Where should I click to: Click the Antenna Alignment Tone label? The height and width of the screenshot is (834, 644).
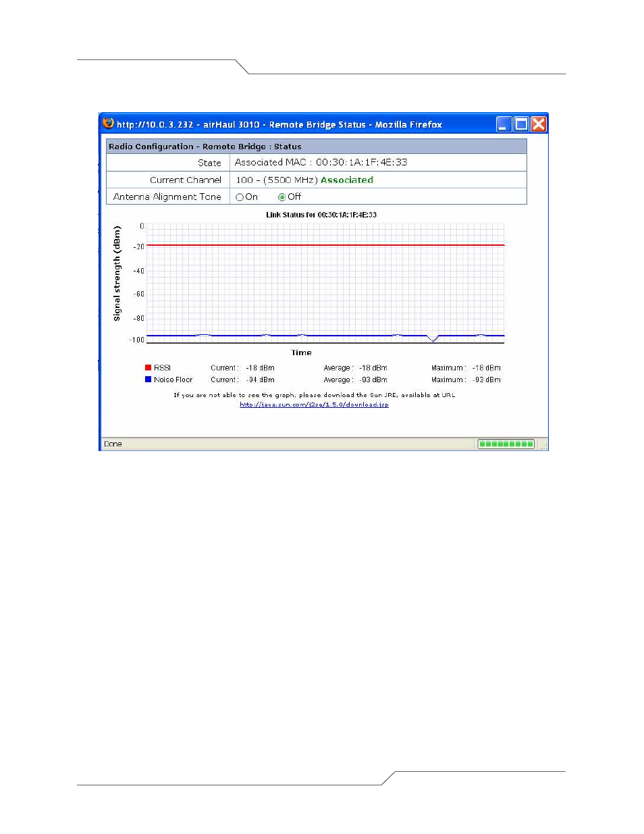[x=167, y=197]
